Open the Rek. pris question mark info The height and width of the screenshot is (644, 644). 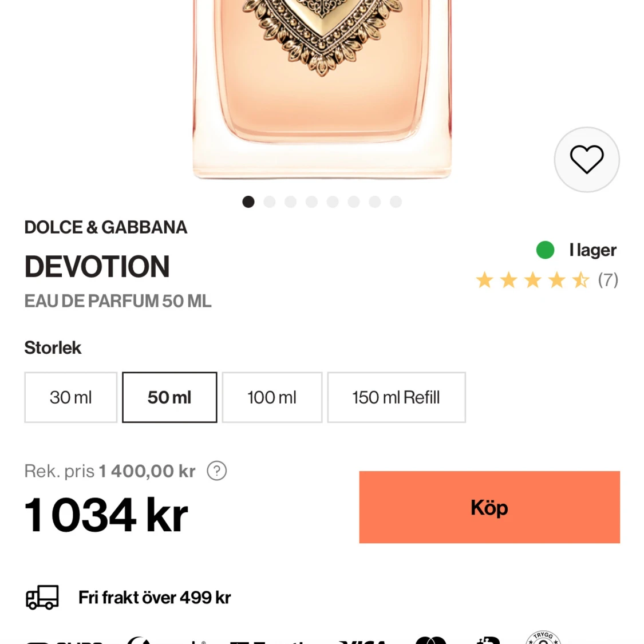coord(216,471)
